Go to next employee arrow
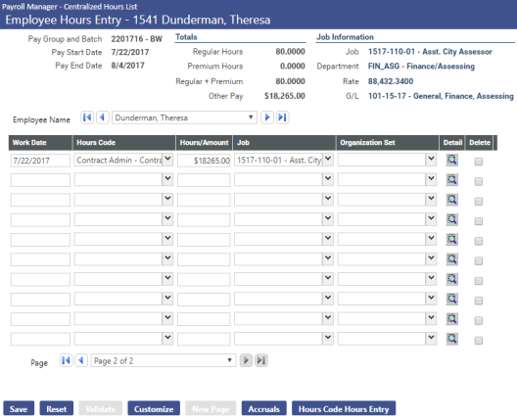This screenshot has width=517, height=420. (x=267, y=117)
